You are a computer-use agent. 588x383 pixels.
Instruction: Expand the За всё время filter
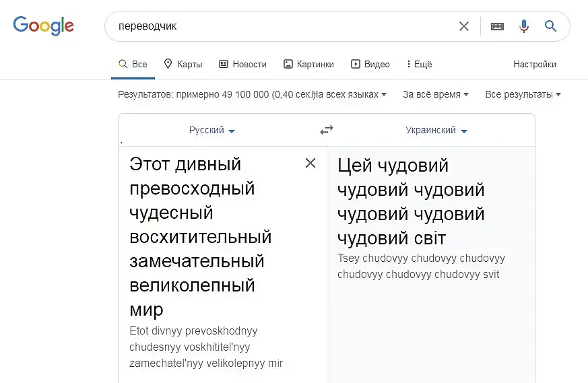click(x=435, y=95)
